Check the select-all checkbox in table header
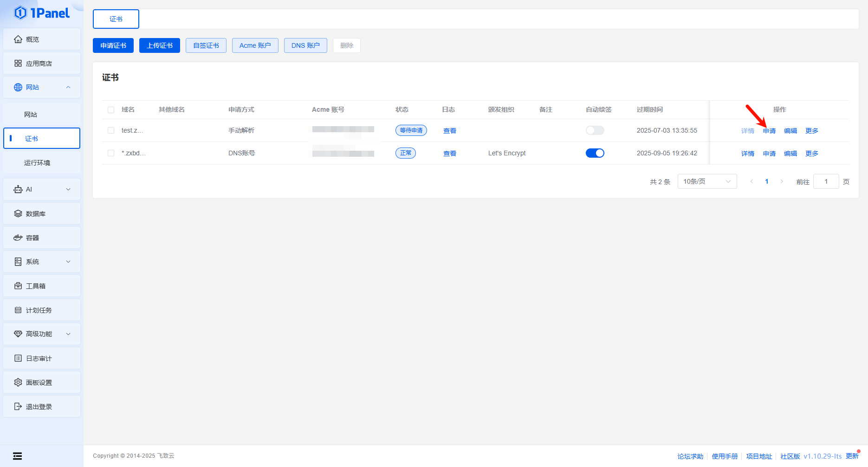The width and height of the screenshot is (868, 467). [111, 110]
